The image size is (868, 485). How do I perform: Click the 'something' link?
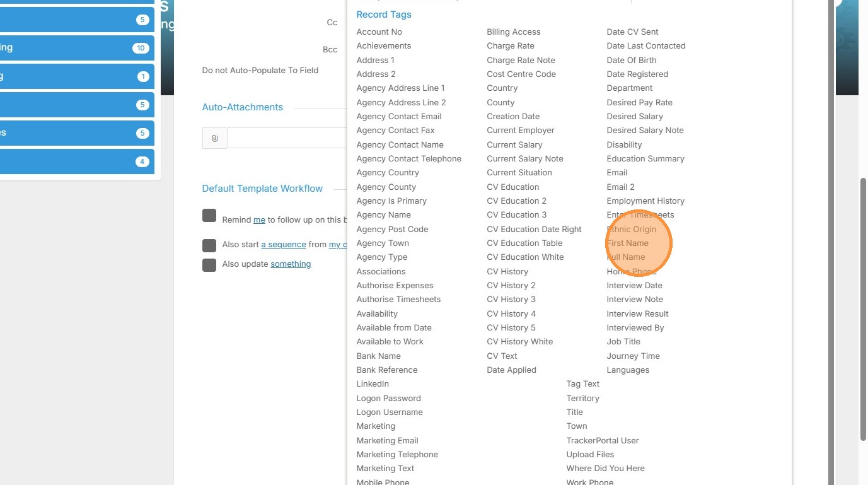point(291,264)
